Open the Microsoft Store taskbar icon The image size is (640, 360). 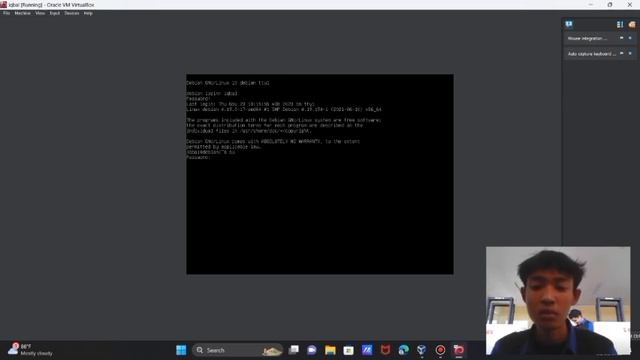pyautogui.click(x=348, y=350)
